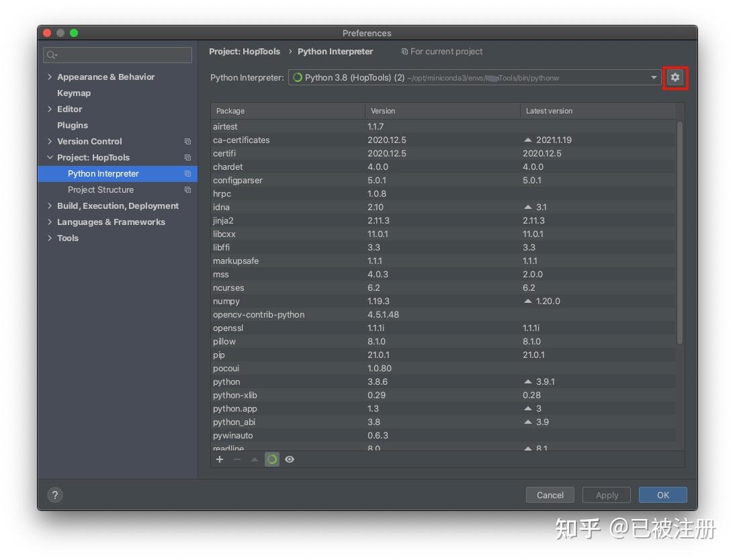
Task: Click the copy icon beside Version Control
Action: point(187,141)
